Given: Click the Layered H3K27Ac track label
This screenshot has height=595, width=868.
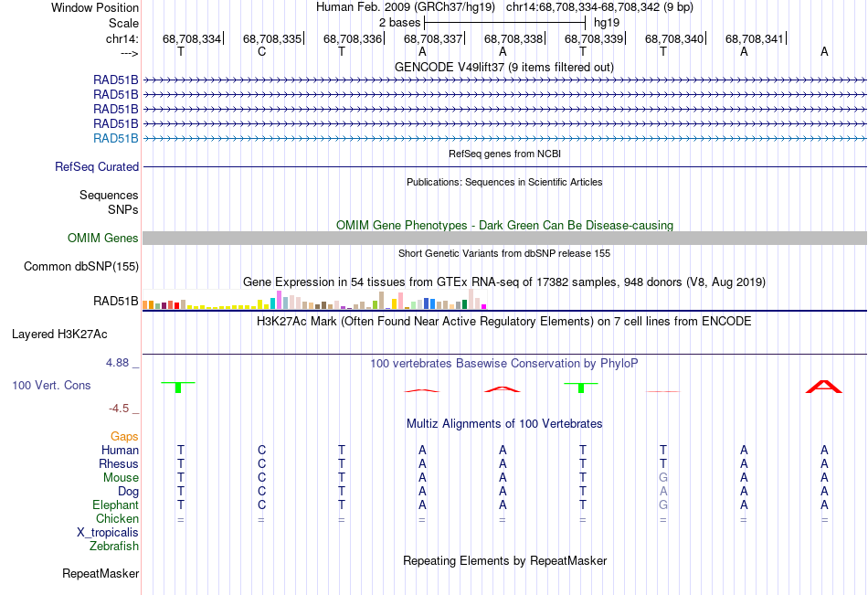Looking at the screenshot, I should click(x=59, y=335).
